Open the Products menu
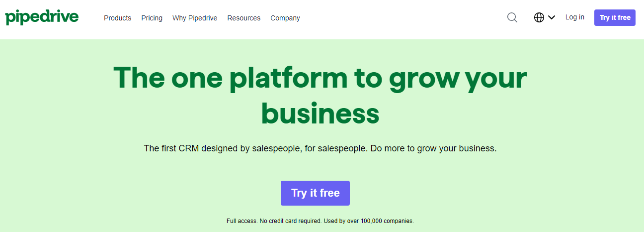 117,18
